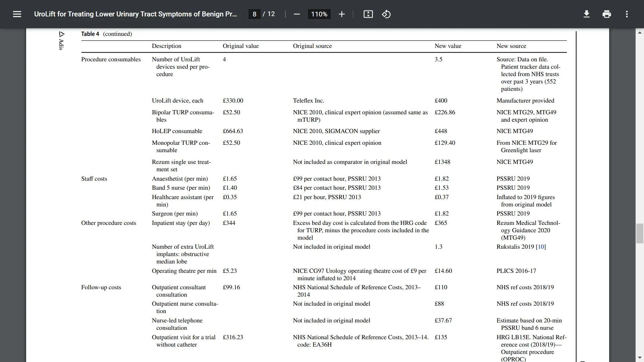Click the 'Description' column header

[166, 46]
